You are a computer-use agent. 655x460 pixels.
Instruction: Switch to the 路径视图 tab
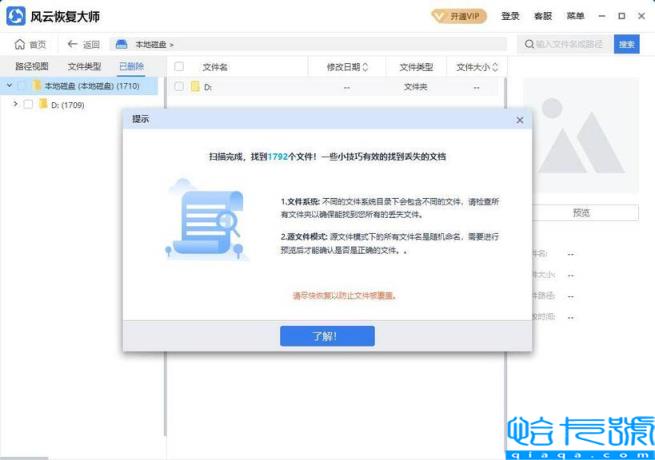tap(32, 66)
